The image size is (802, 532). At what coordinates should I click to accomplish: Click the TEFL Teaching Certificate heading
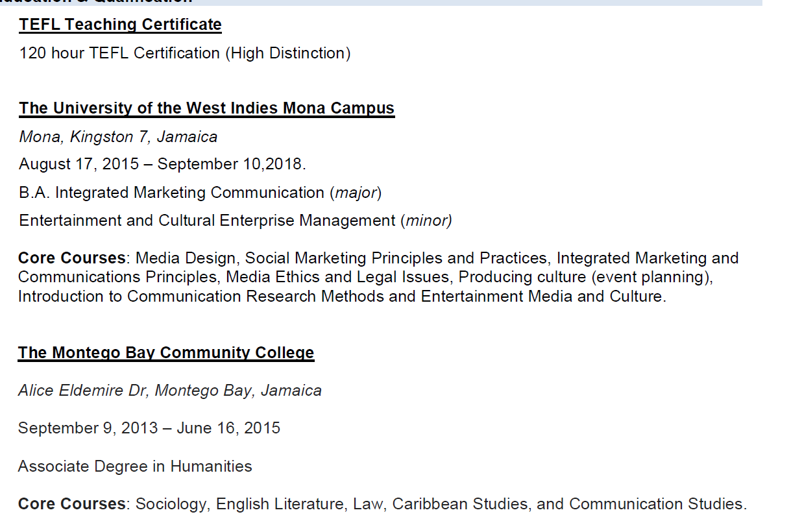click(x=120, y=25)
